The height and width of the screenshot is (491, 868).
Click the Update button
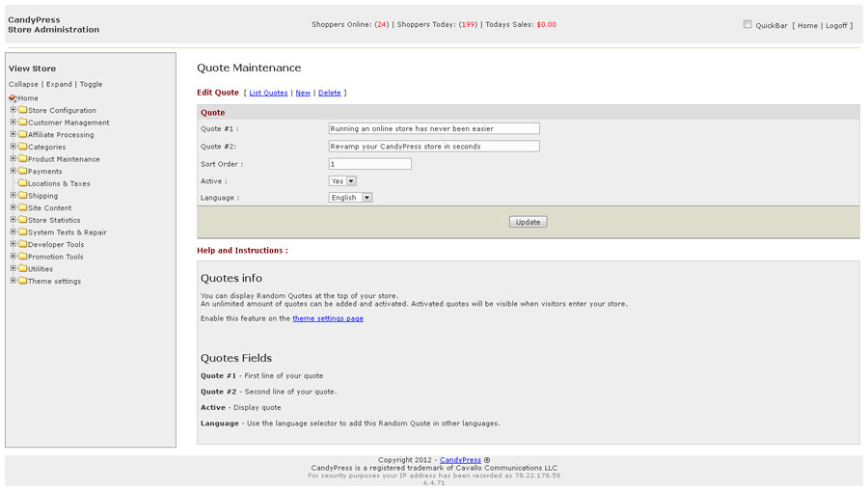pyautogui.click(x=529, y=222)
